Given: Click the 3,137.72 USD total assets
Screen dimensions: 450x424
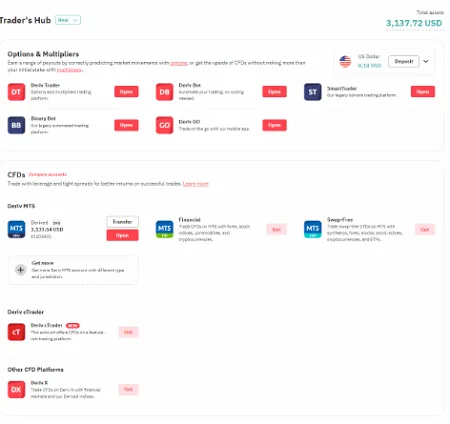Looking at the screenshot, I should point(414,23).
